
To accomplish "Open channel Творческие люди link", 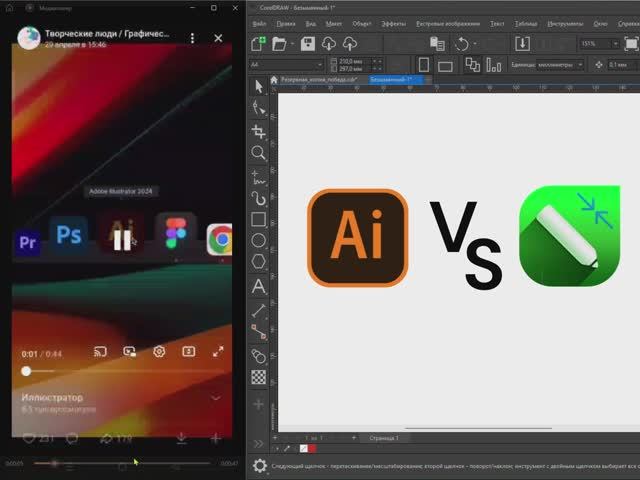I will pos(107,33).
